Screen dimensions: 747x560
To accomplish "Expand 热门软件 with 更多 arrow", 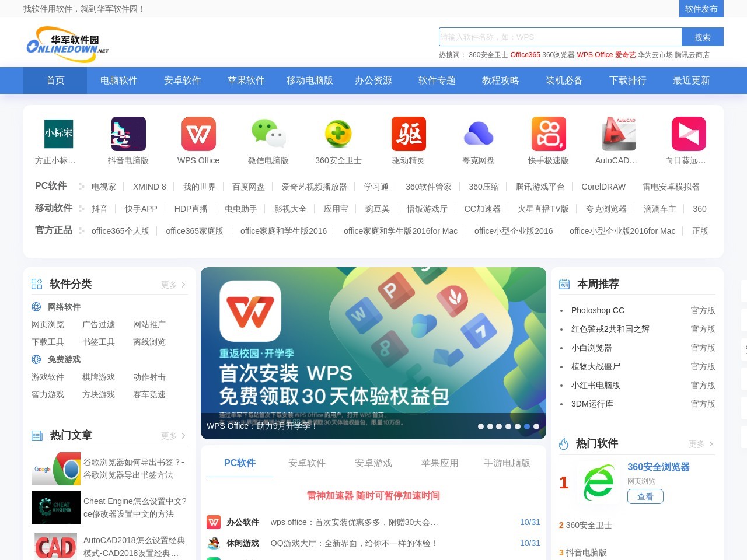I will pyautogui.click(x=701, y=444).
